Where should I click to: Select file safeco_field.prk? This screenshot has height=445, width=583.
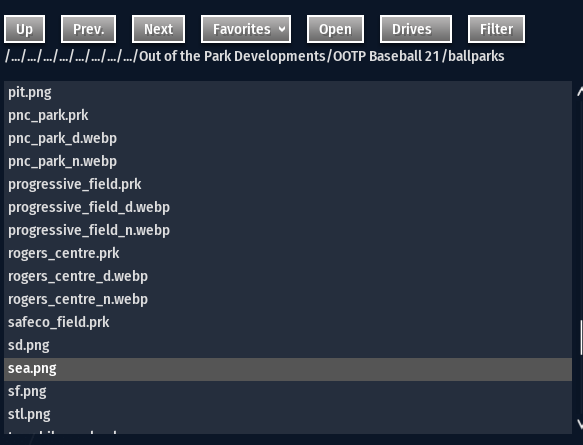288,323
